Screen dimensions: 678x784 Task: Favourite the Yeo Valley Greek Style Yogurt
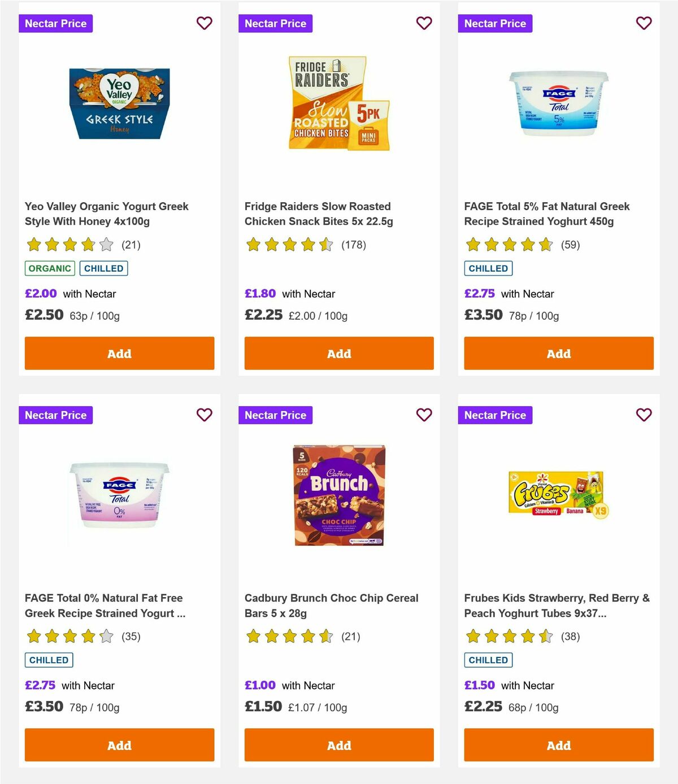(x=205, y=23)
